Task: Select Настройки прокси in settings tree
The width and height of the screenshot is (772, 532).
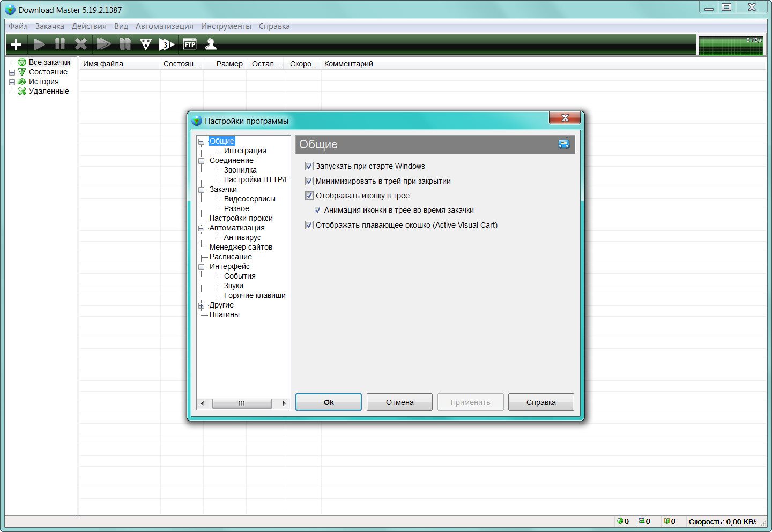Action: [x=241, y=218]
